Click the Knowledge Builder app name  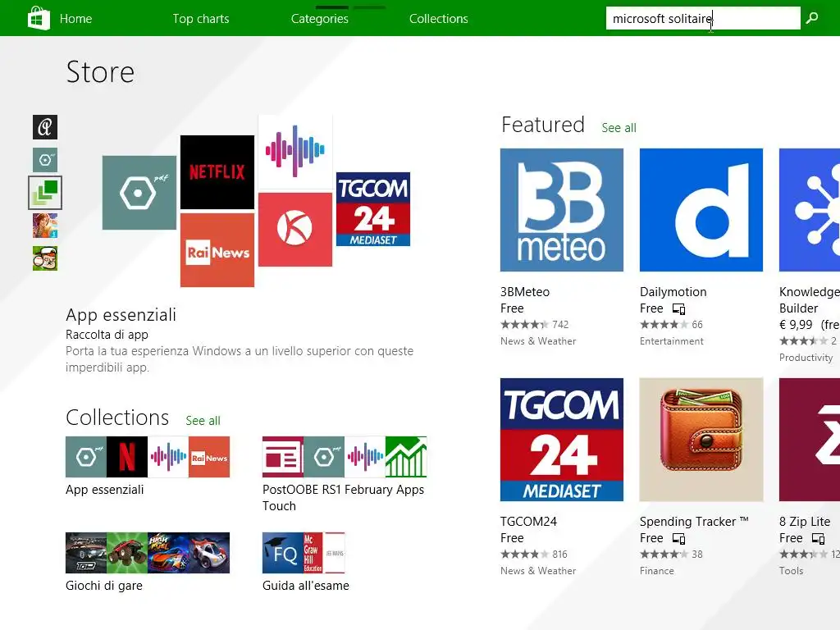810,300
